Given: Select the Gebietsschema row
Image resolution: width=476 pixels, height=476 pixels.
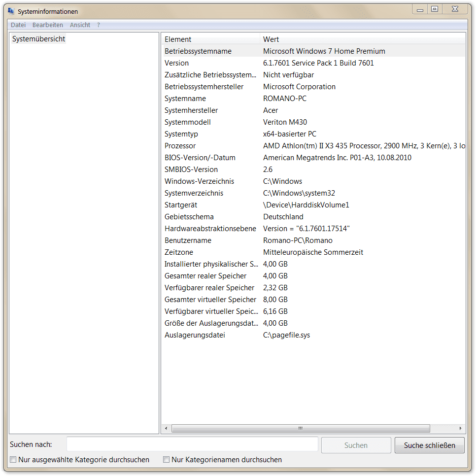Looking at the screenshot, I should click(x=314, y=217).
